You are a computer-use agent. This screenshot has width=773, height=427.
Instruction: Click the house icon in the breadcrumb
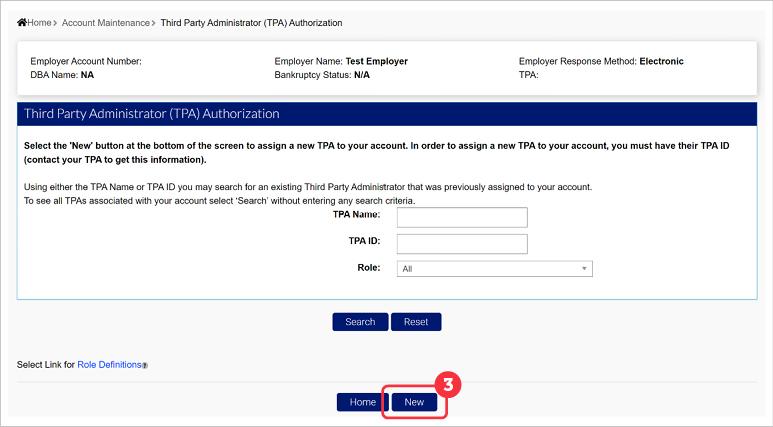tap(21, 21)
